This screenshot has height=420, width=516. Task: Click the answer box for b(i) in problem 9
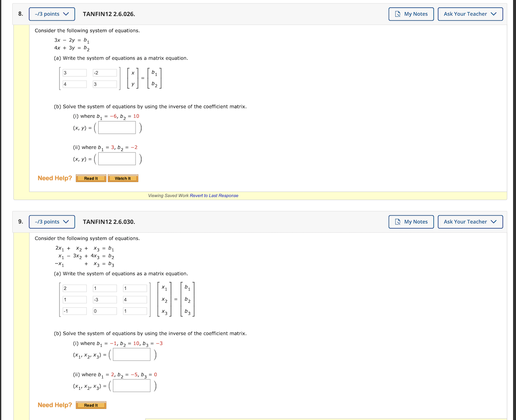131,354
